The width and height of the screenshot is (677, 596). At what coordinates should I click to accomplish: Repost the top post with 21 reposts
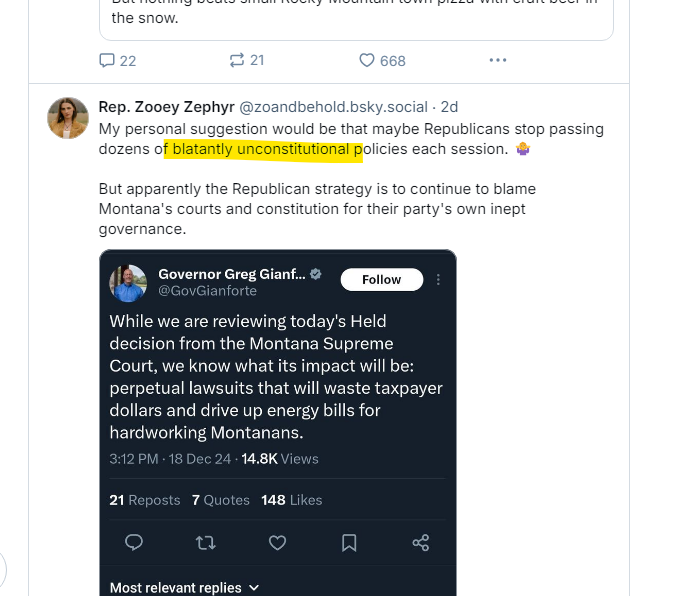[x=237, y=60]
